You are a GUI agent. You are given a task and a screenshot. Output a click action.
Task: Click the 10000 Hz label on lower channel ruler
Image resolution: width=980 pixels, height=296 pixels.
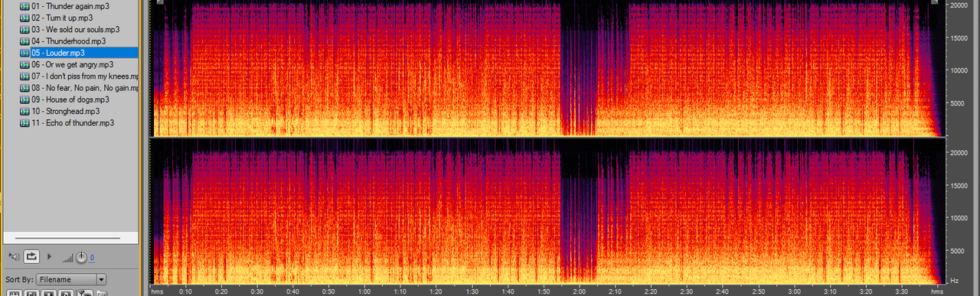tap(960, 218)
